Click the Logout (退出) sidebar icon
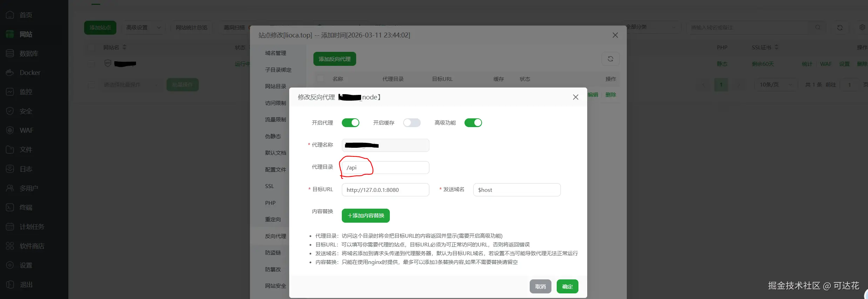Viewport: 868px width, 299px height. (10, 285)
